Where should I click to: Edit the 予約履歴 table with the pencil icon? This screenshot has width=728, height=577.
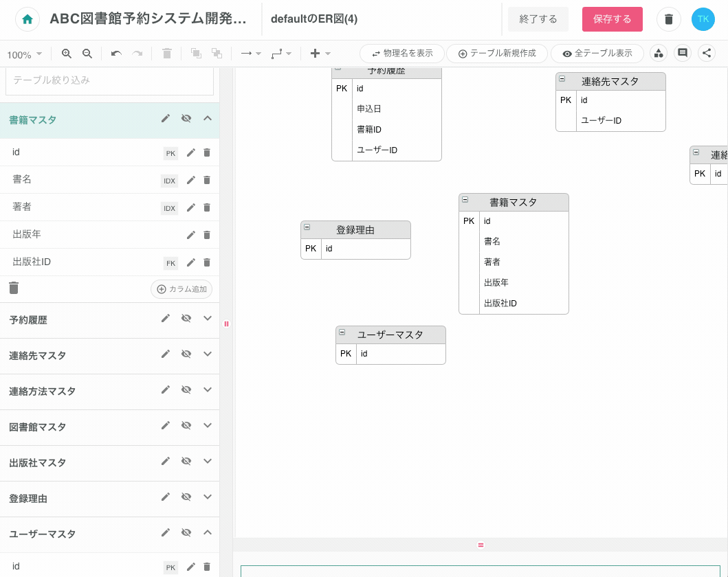[x=166, y=318]
